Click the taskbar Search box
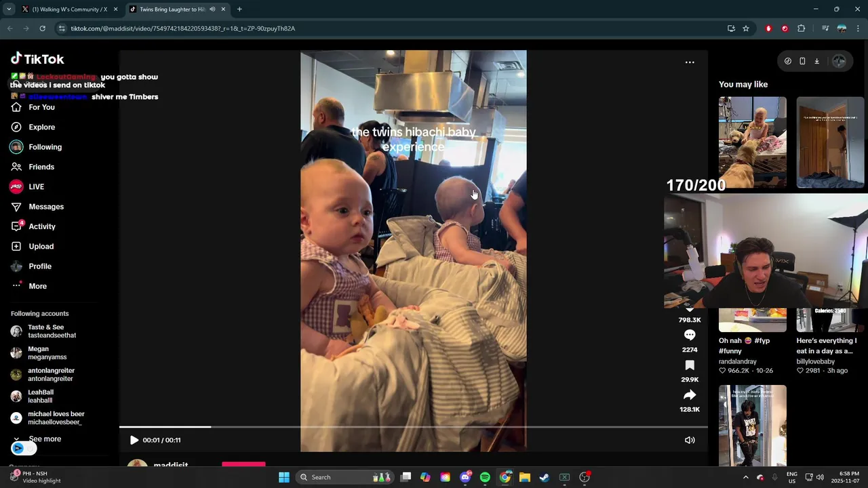Screen dimensions: 868x488 point(346,477)
